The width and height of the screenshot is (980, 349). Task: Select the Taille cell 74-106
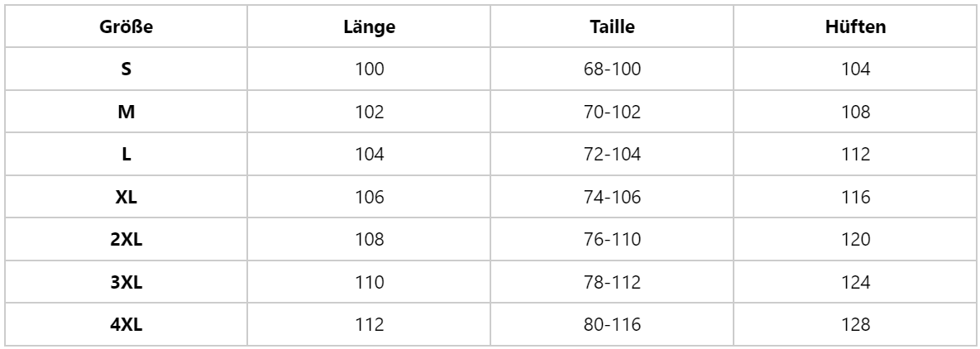612,198
